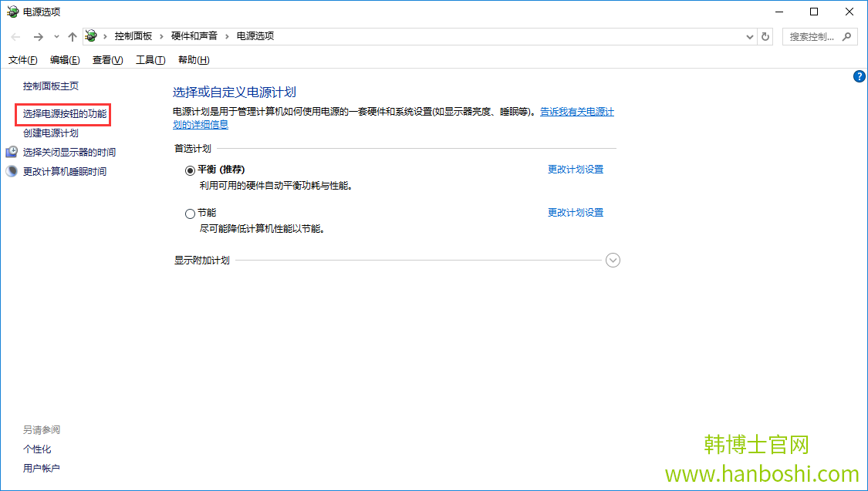The height and width of the screenshot is (491, 868).
Task: Select the 节能 power plan radio button
Action: pos(189,213)
